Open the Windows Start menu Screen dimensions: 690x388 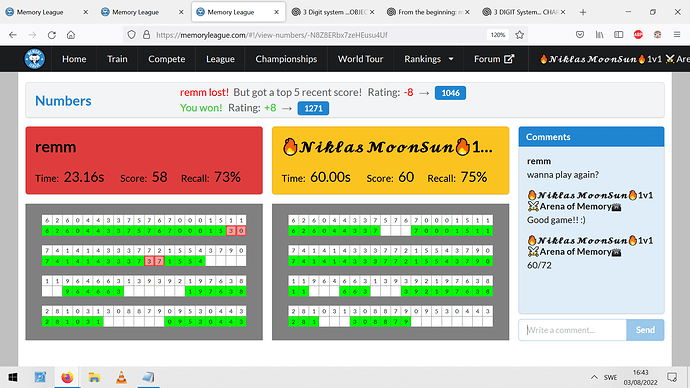coord(13,377)
